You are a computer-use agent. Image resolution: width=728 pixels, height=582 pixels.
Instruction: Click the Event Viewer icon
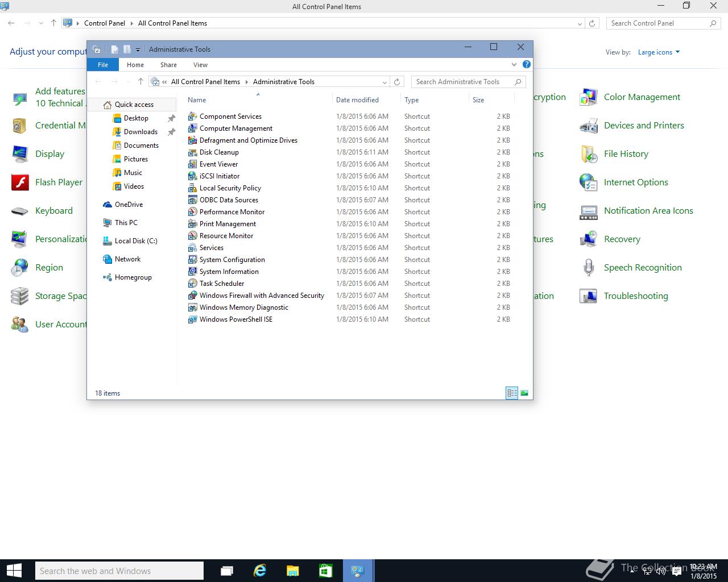point(192,164)
